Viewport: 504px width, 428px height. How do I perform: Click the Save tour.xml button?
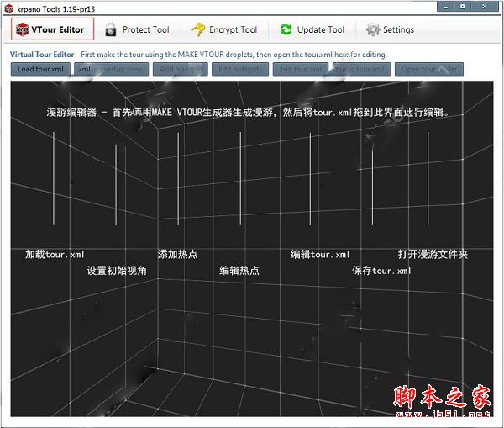[x=361, y=69]
